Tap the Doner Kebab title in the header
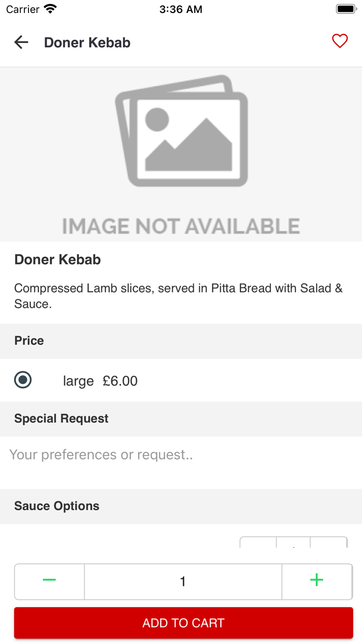Viewport: 362px width, 644px height. 87,42
